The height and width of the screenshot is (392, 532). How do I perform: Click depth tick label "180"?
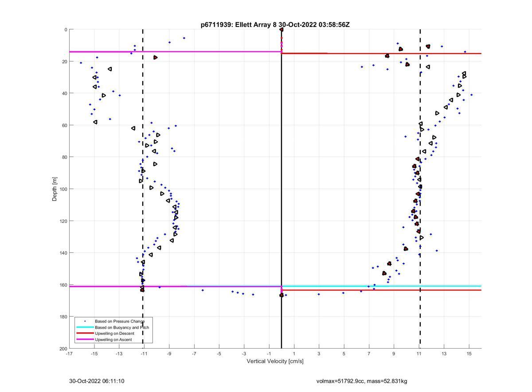(63, 317)
